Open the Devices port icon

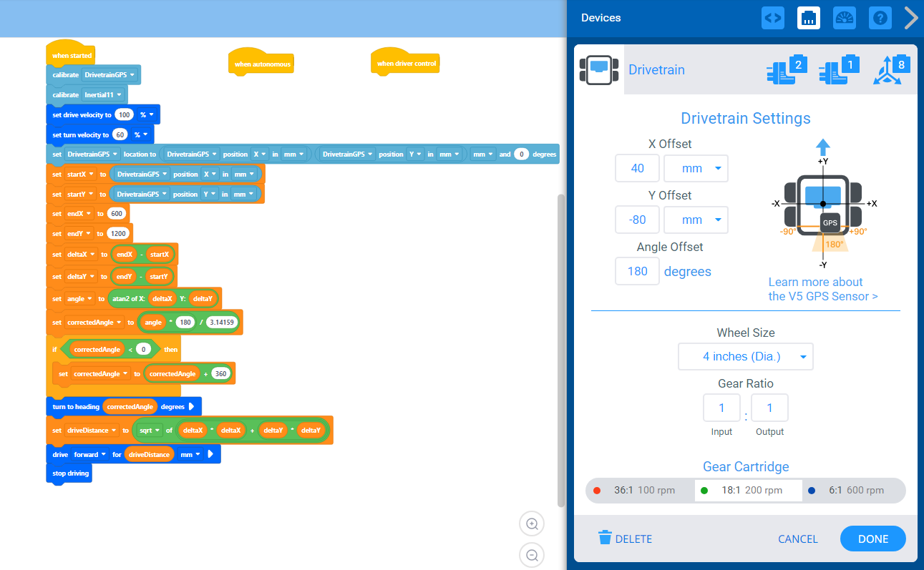809,18
